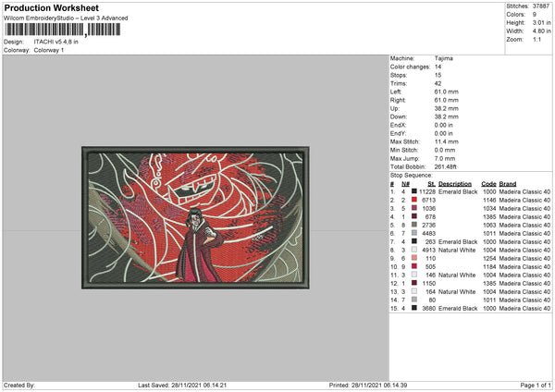Viewport: 555px width, 392px height.
Task: Select the white swatch in stop row 13
Action: [x=414, y=291]
